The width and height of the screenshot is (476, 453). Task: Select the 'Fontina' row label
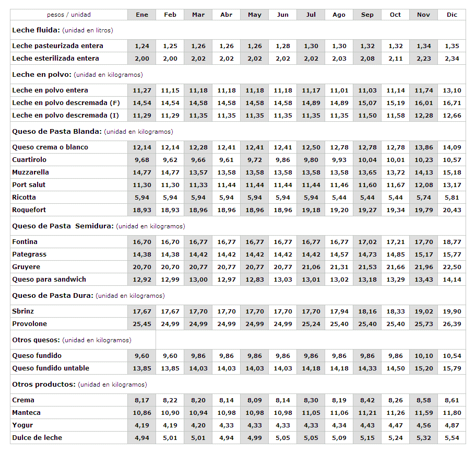pos(25,241)
